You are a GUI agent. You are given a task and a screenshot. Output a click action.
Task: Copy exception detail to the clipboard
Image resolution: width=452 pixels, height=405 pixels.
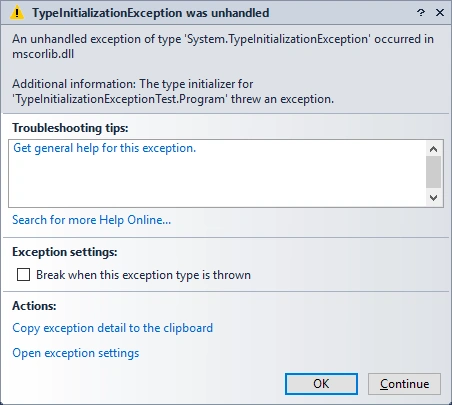tap(112, 328)
